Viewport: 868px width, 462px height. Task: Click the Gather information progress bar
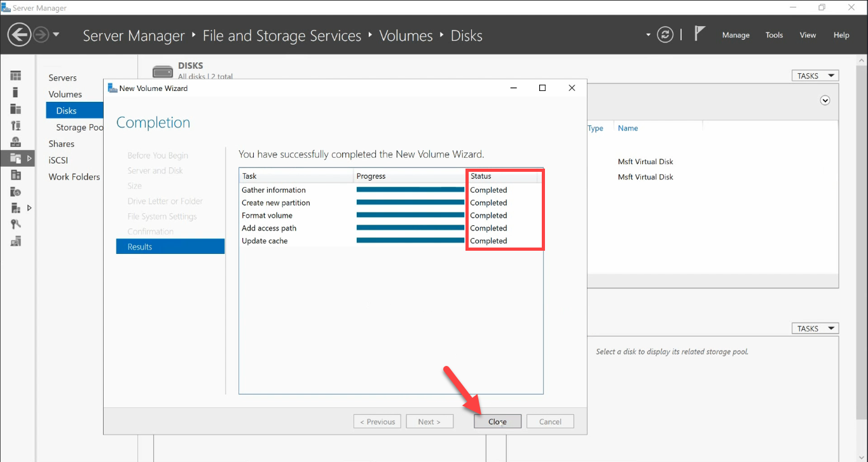pyautogui.click(x=410, y=190)
